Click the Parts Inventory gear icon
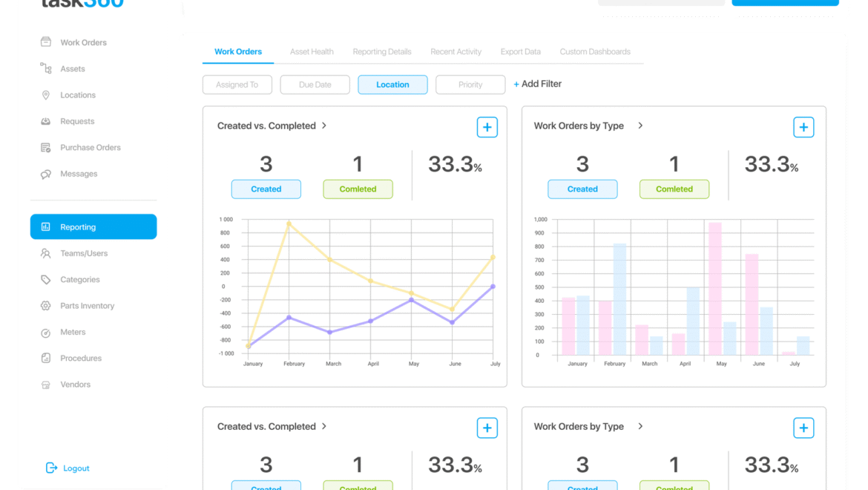868x490 pixels. pyautogui.click(x=46, y=306)
